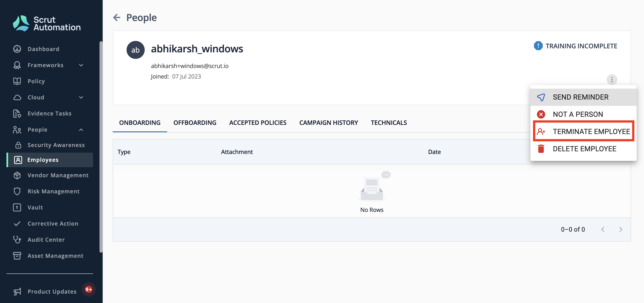Click the Evidence Tasks document icon
The width and height of the screenshot is (644, 303).
(17, 114)
